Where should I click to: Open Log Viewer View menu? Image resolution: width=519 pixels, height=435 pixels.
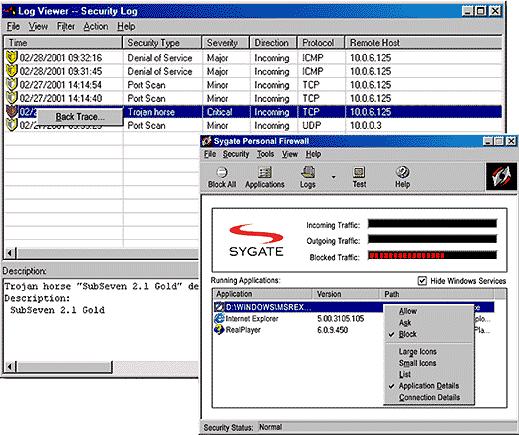pos(38,26)
